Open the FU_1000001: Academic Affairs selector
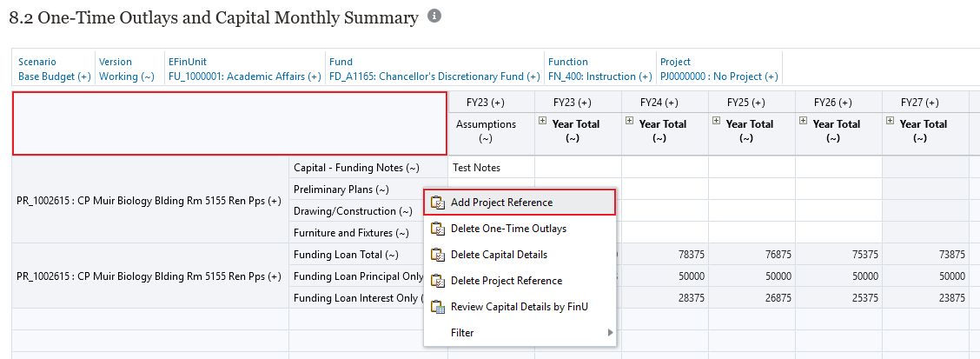Image resolution: width=980 pixels, height=359 pixels. pyautogui.click(x=244, y=76)
